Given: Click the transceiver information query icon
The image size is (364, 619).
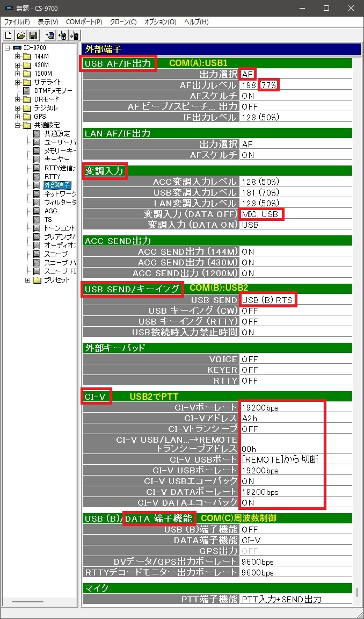Looking at the screenshot, I should coord(75,35).
